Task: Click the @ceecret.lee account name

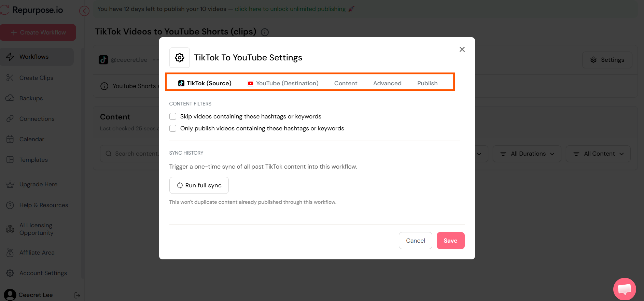Action: 129,60
